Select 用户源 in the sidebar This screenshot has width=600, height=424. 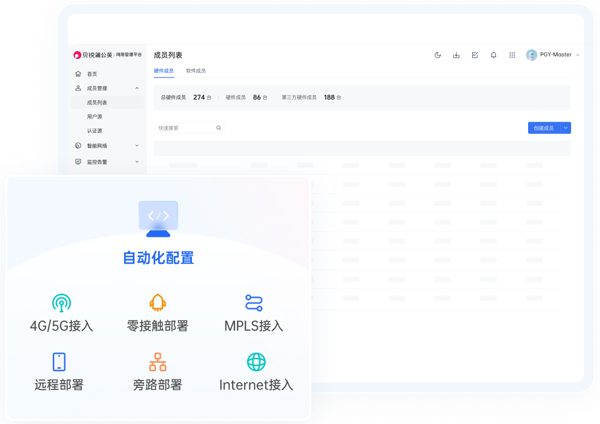point(95,117)
